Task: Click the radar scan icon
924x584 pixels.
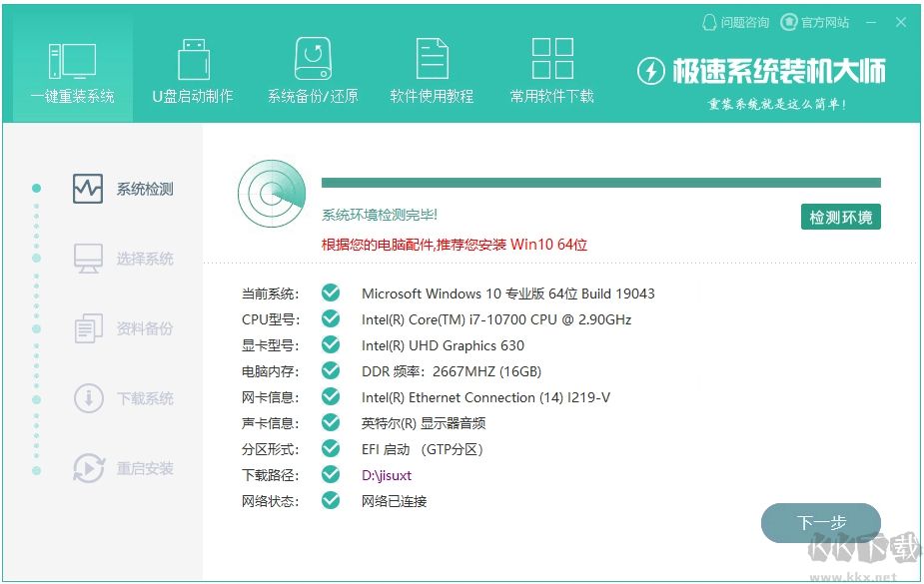Action: pos(272,193)
